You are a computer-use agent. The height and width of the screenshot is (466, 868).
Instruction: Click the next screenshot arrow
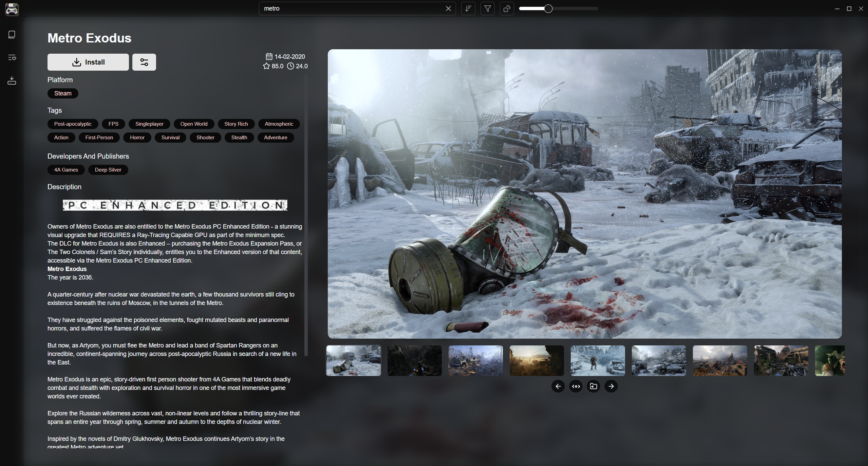click(611, 386)
